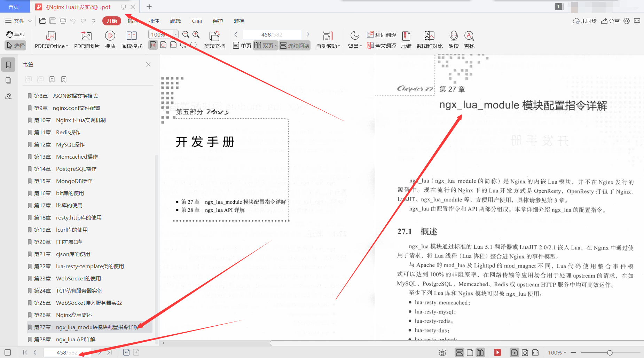
Task: Click the PDF转图片 export tool
Action: tap(86, 39)
